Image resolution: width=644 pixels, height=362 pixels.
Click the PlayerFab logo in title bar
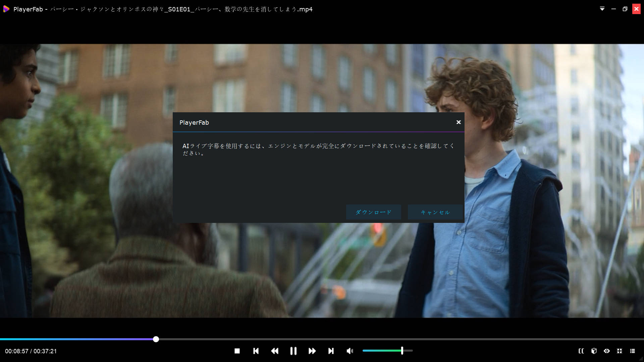pyautogui.click(x=6, y=9)
